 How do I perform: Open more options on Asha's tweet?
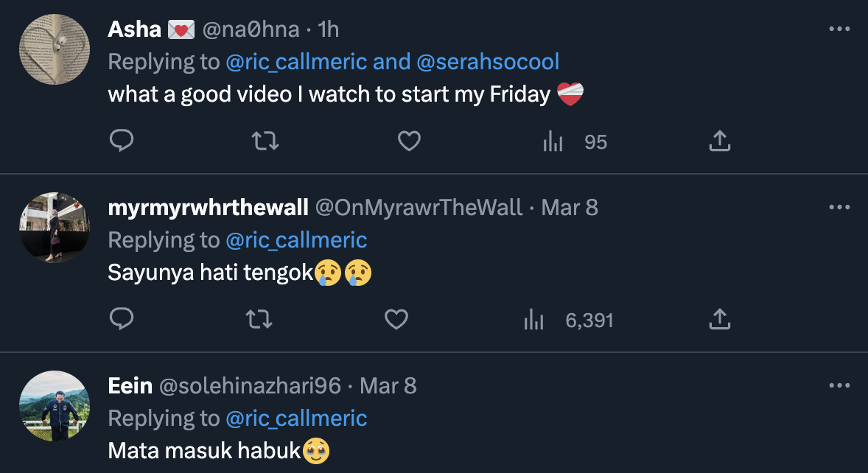839,29
